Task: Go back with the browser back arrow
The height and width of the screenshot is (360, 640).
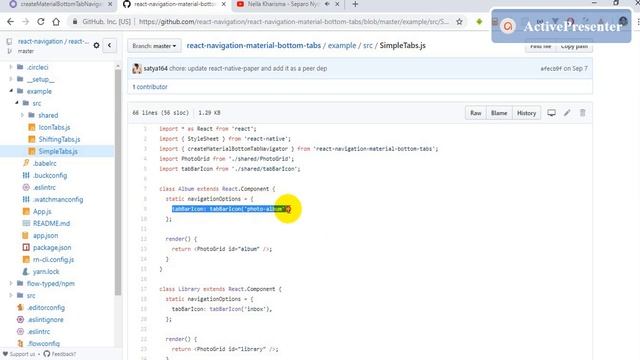Action: (x=10, y=22)
